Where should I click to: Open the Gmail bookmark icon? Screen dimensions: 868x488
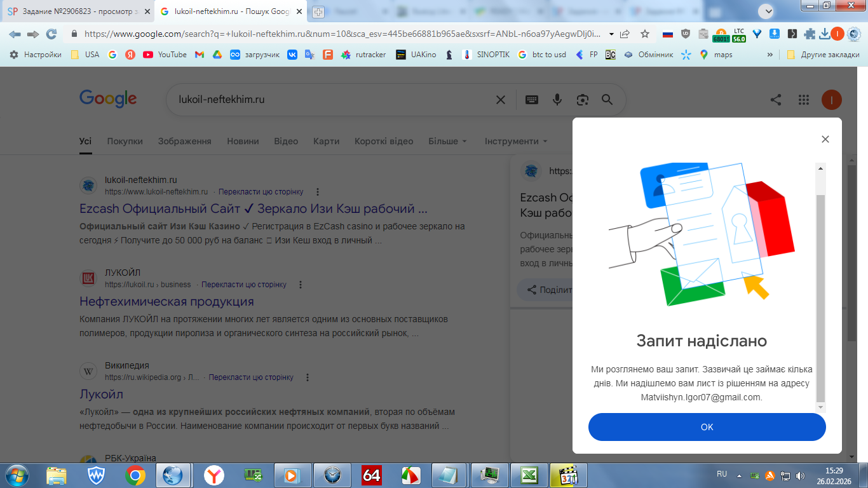[x=200, y=55]
